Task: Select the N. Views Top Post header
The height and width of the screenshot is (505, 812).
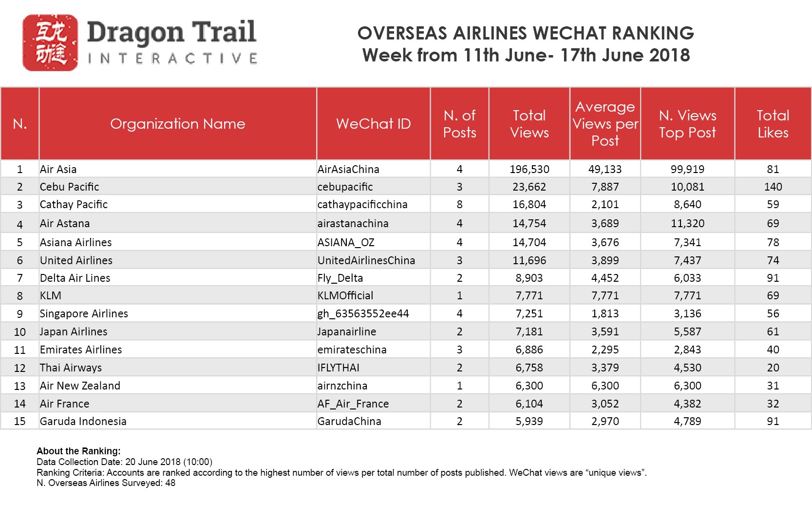Action: coord(687,124)
